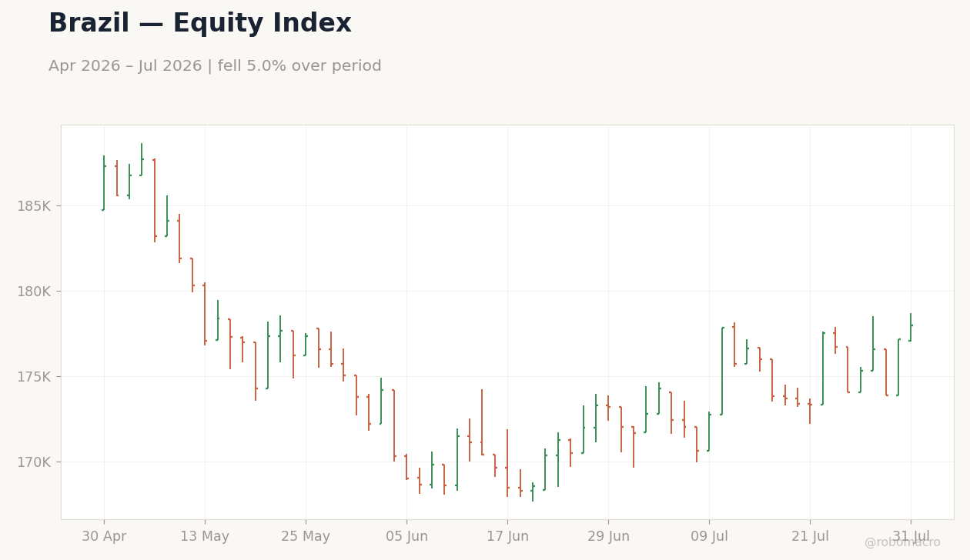
Task: Click the 25 May date tick label
Action: (306, 537)
